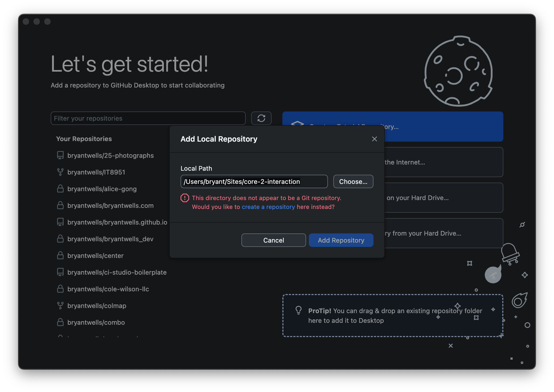This screenshot has width=554, height=392.
Task: Select bryantwells/combo in the list
Action: (x=96, y=322)
